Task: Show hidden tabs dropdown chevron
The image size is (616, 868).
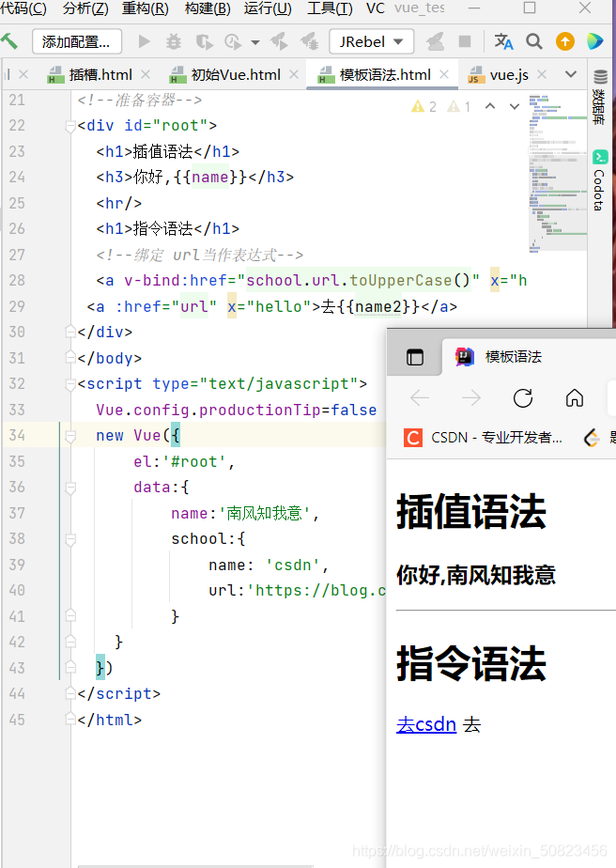Action: tap(571, 74)
